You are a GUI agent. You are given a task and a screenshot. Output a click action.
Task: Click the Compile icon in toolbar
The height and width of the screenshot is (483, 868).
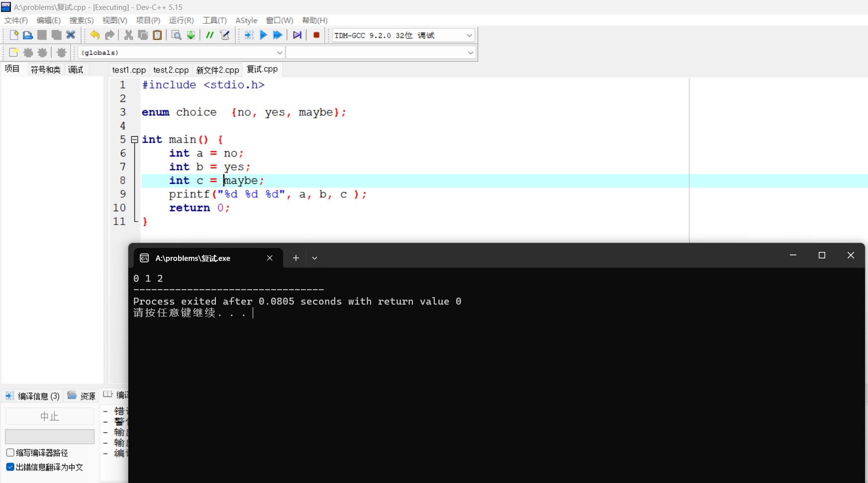(x=249, y=35)
